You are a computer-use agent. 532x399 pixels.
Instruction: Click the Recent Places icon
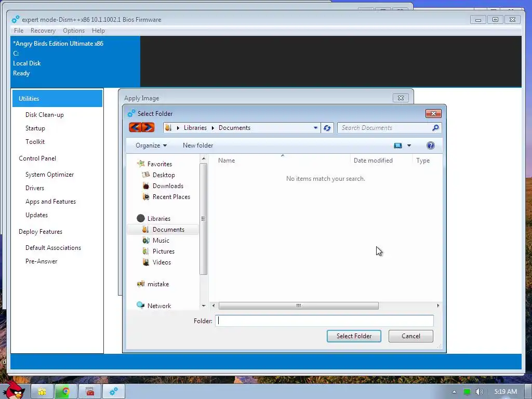(146, 197)
